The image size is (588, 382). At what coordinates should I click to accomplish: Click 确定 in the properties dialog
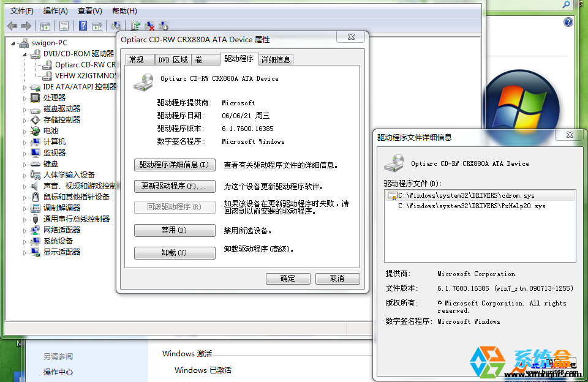(x=288, y=279)
